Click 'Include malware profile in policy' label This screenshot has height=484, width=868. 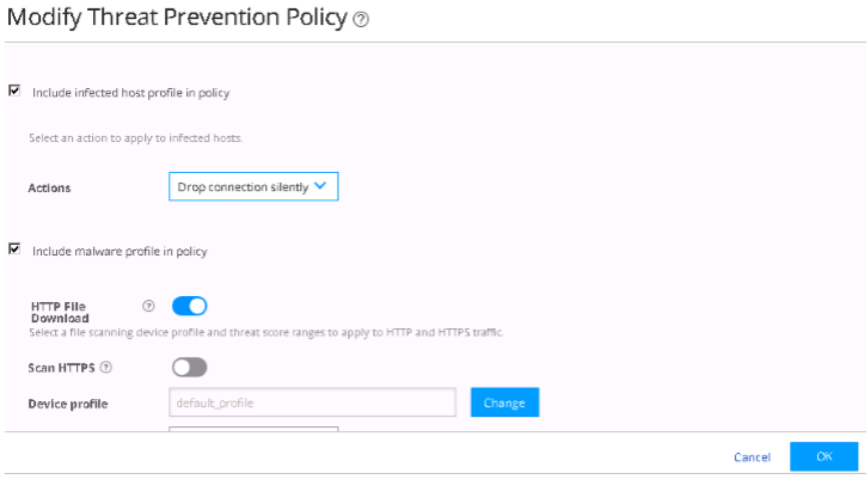119,251
